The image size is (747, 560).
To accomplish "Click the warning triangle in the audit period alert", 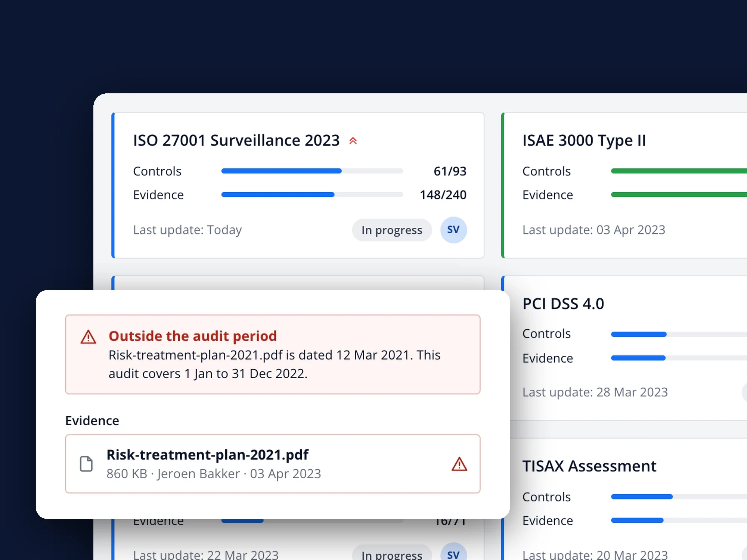I will click(88, 337).
